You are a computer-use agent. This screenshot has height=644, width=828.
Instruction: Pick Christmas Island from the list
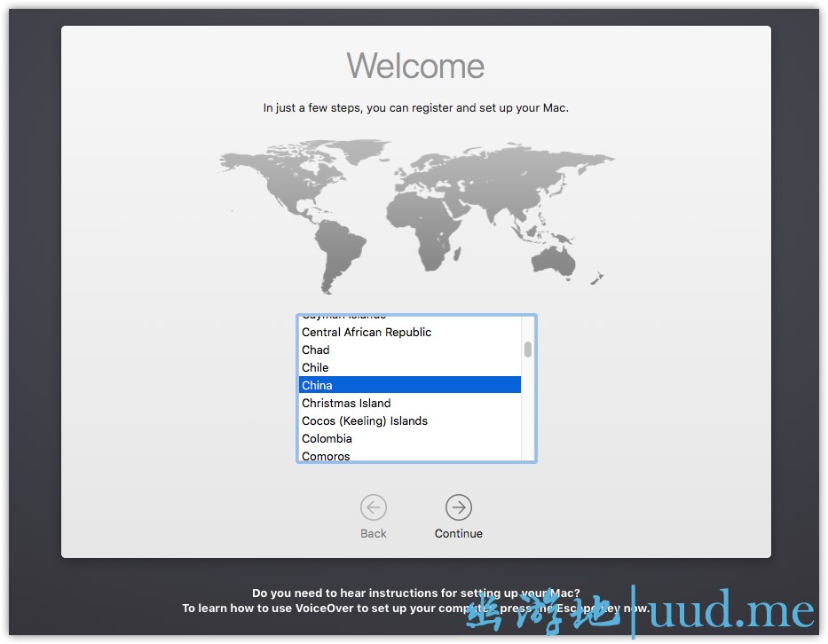coord(346,403)
